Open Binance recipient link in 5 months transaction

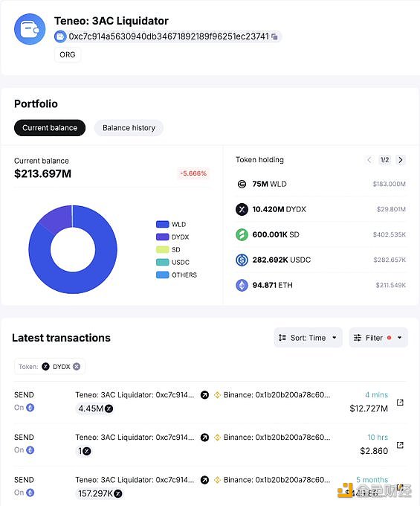point(277,480)
